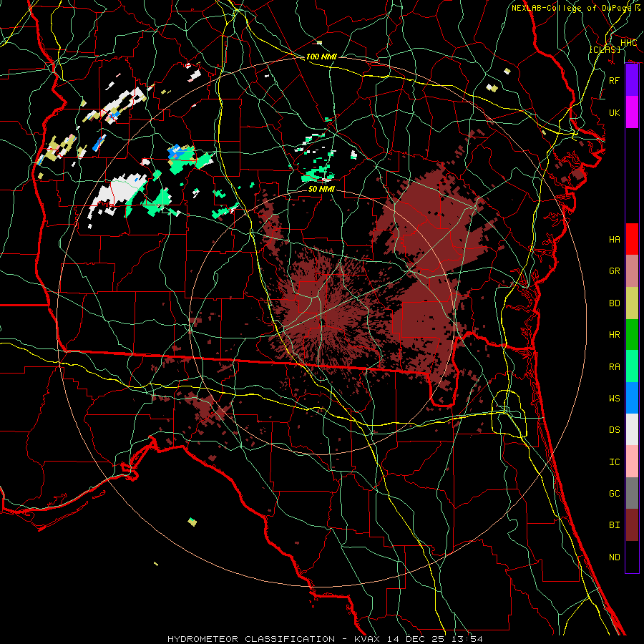Click the 'HA' legend label
Viewport: 644px width, 644px height.
click(x=614, y=239)
